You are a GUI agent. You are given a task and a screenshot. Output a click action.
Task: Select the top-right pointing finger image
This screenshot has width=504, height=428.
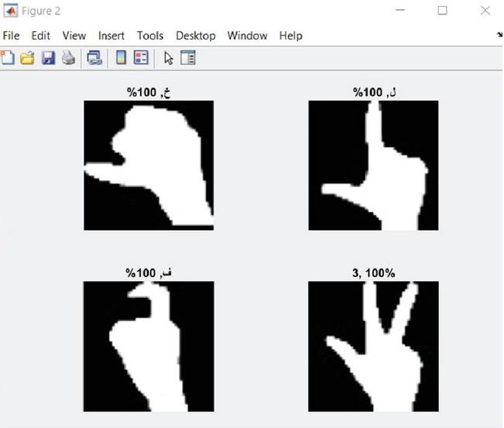[x=373, y=166]
